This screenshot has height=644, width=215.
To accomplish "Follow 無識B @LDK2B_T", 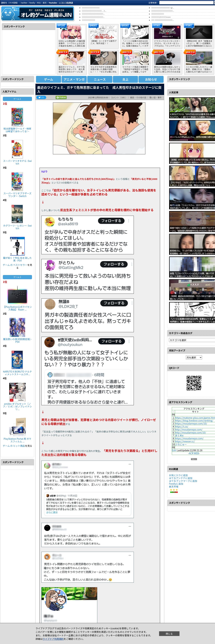I will [114, 303].
